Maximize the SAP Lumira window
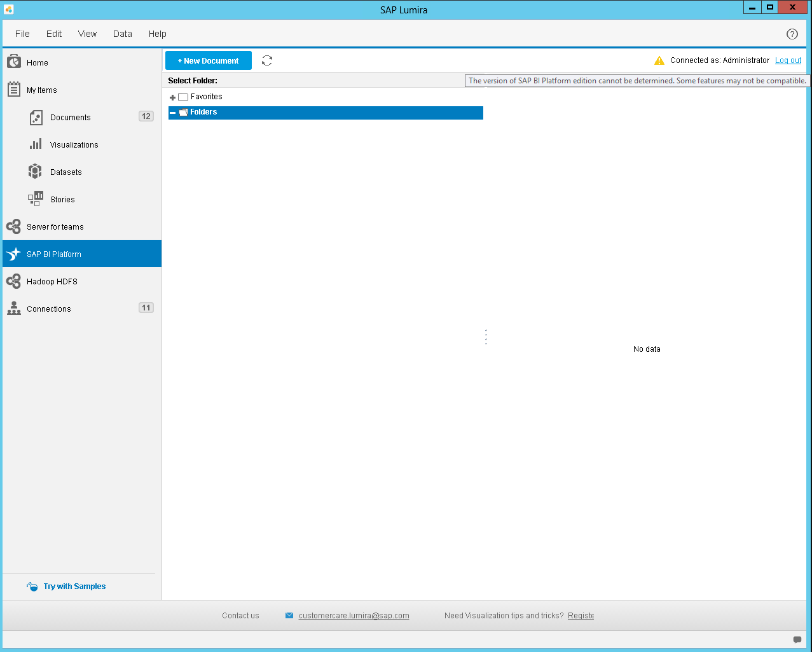812x652 pixels. coord(770,8)
